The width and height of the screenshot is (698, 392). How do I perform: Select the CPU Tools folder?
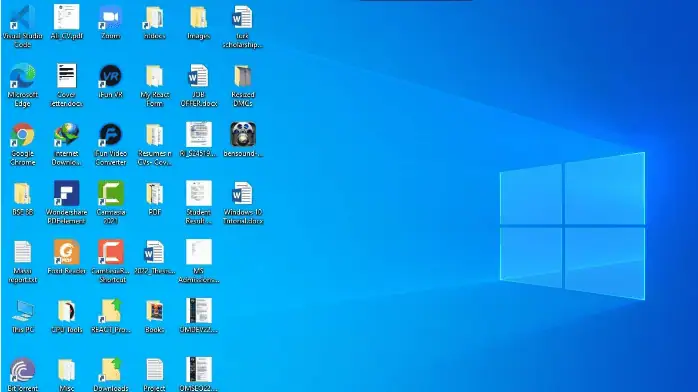point(66,311)
